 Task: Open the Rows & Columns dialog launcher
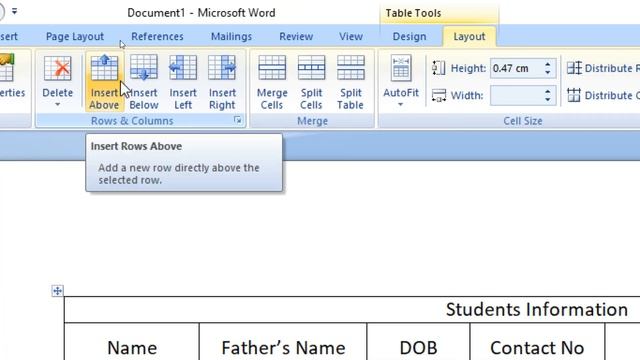click(x=238, y=120)
